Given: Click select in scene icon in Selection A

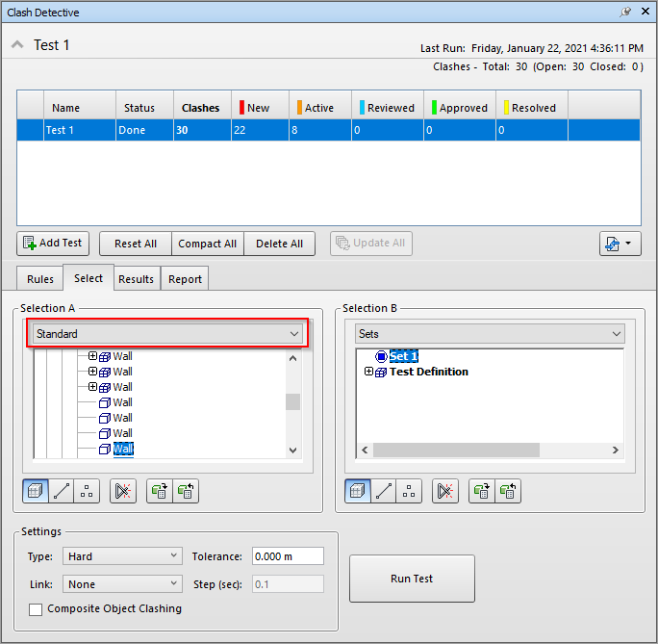Looking at the screenshot, I should (186, 491).
